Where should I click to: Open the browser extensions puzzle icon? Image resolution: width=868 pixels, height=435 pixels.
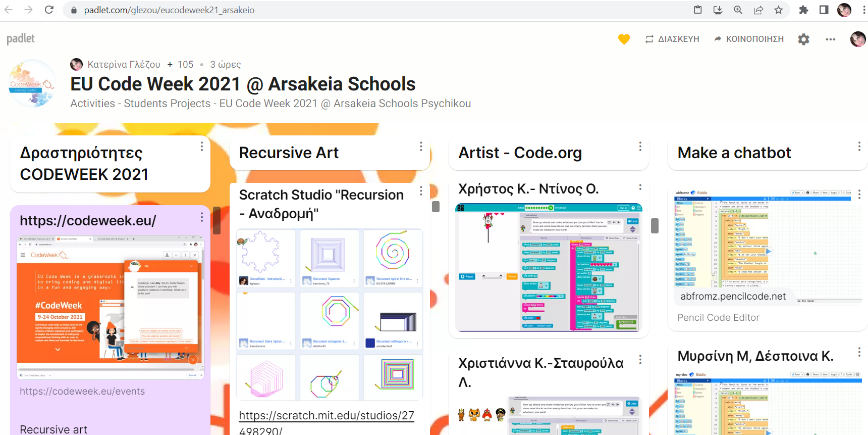click(804, 10)
